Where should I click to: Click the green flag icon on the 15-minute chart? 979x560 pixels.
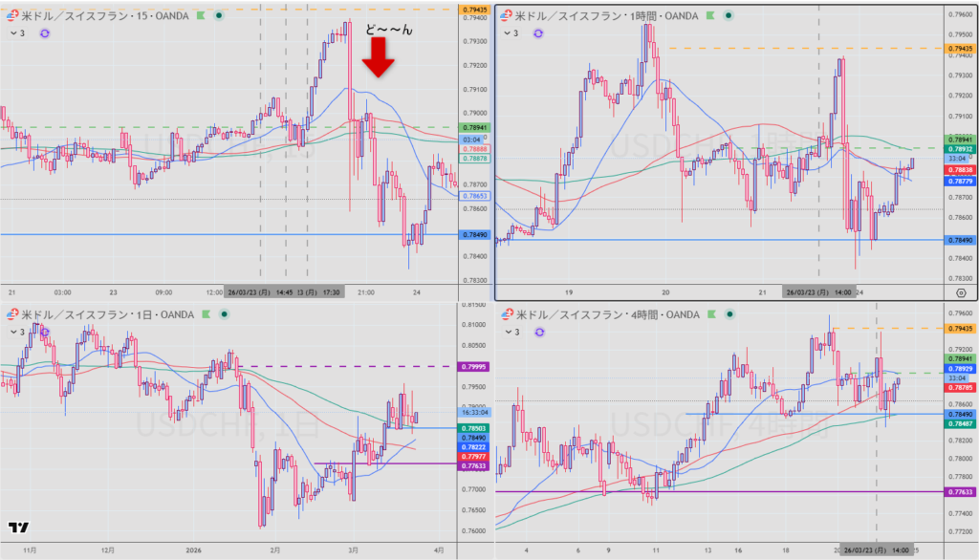point(200,16)
